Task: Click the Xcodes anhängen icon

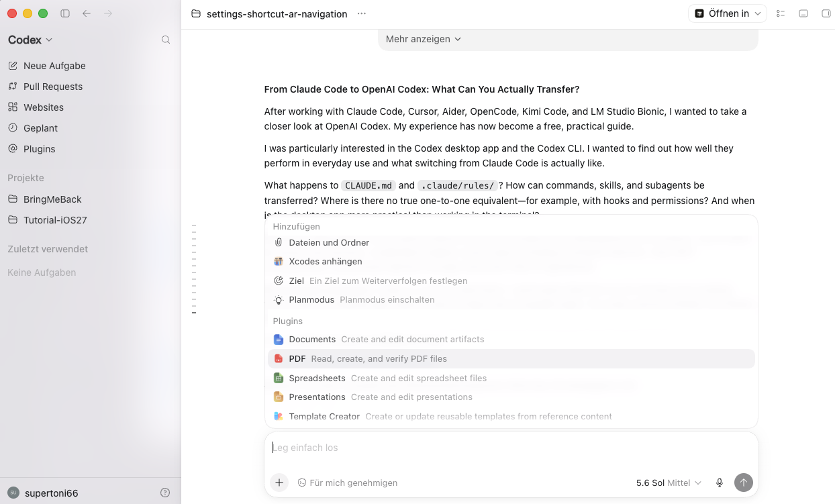Action: (279, 262)
